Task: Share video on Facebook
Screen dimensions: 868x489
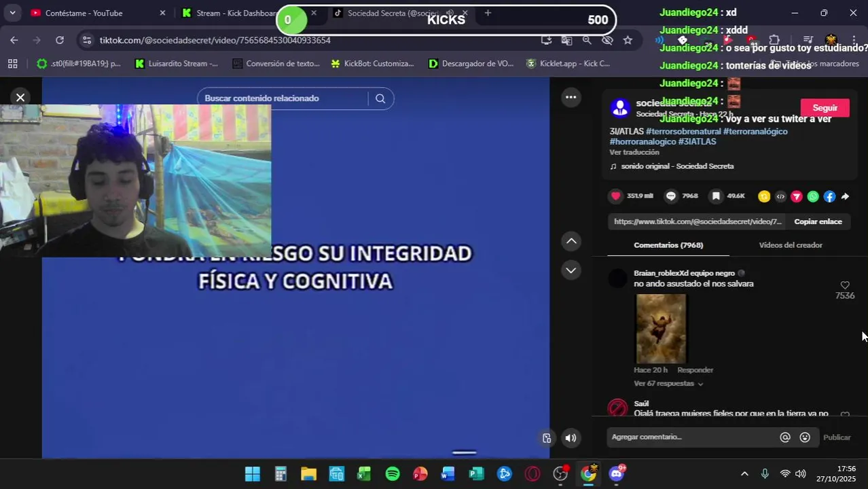Action: coord(829,197)
